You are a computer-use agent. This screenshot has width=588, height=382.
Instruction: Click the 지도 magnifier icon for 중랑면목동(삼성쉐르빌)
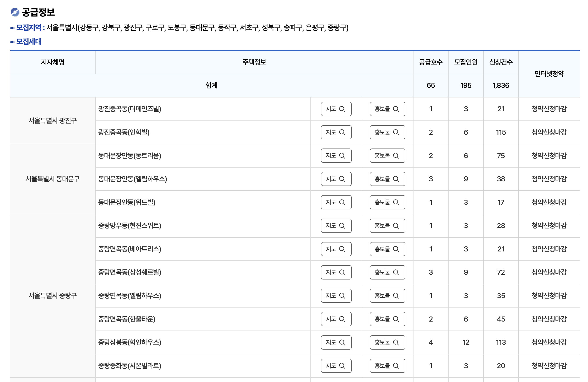tap(342, 272)
